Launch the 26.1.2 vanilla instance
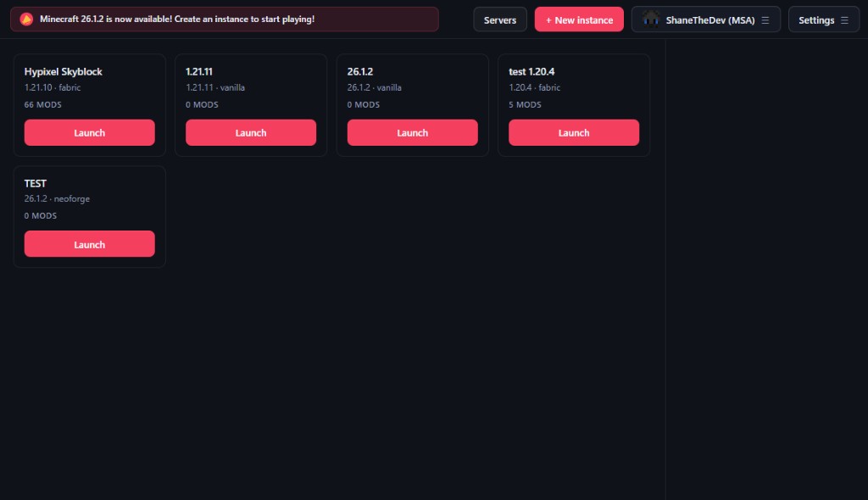 [413, 132]
